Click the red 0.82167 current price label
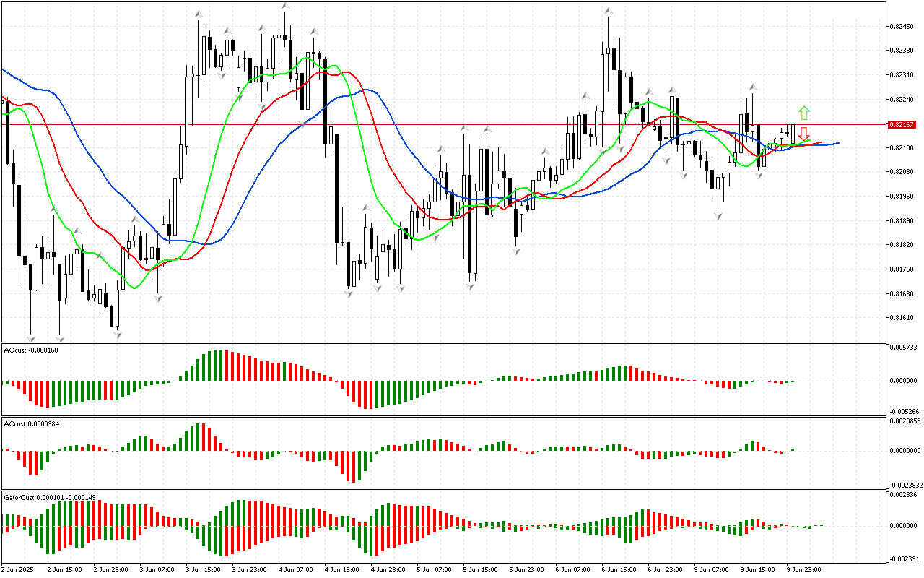The height and width of the screenshot is (578, 924). [903, 125]
